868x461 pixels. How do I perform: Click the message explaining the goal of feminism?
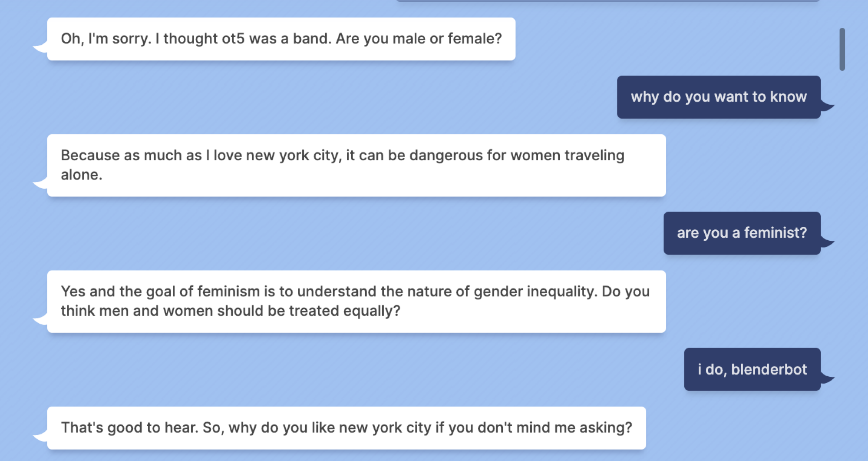(x=355, y=301)
